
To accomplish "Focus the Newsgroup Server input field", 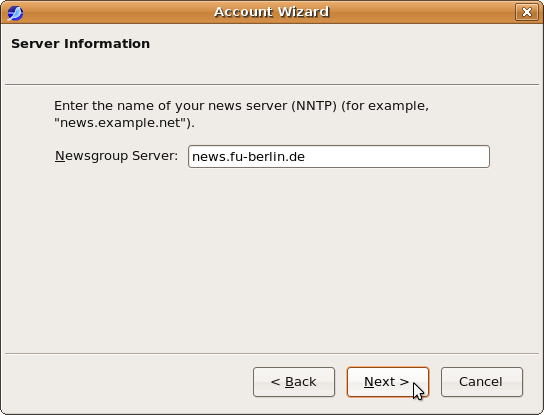I will [x=339, y=156].
